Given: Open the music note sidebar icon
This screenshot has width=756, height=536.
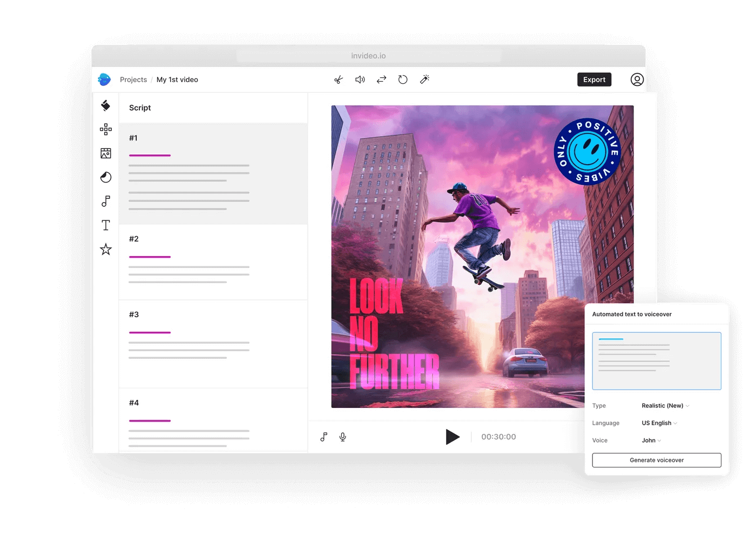Looking at the screenshot, I should coord(106,201).
